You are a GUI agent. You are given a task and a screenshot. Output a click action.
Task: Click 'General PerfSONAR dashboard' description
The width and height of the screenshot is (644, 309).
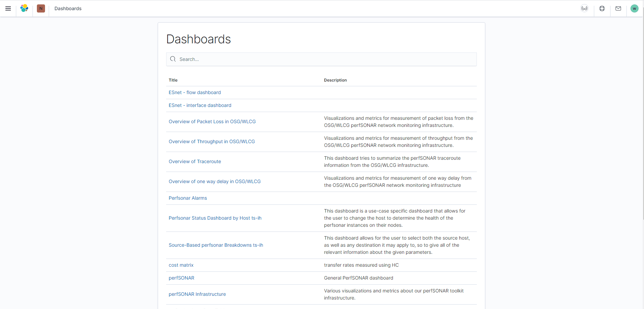pyautogui.click(x=359, y=278)
